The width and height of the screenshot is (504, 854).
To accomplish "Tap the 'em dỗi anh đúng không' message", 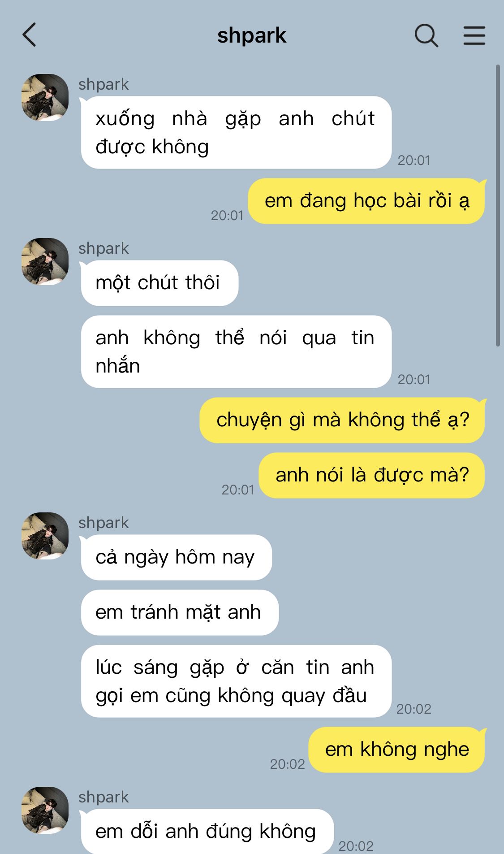I will click(207, 832).
